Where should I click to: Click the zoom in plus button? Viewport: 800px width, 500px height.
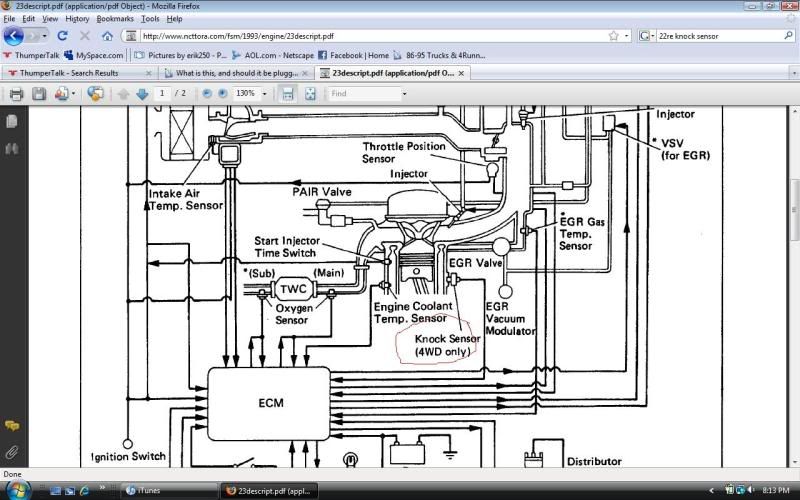point(222,93)
